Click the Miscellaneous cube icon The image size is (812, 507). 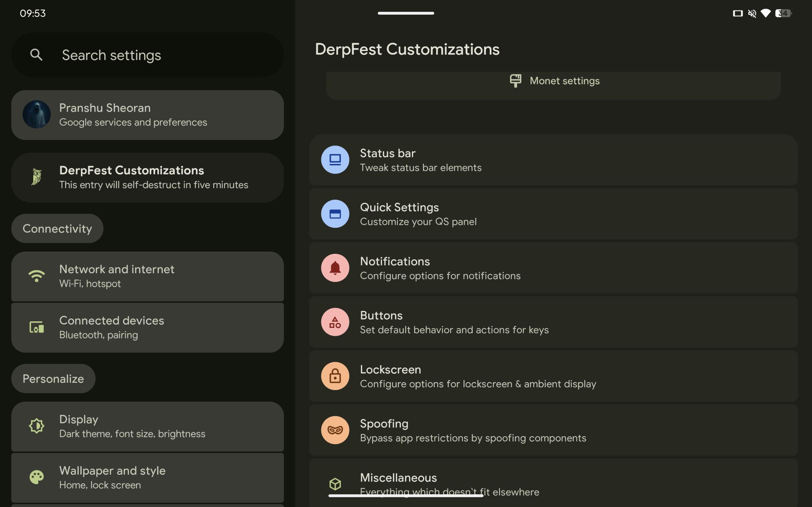coord(335,484)
